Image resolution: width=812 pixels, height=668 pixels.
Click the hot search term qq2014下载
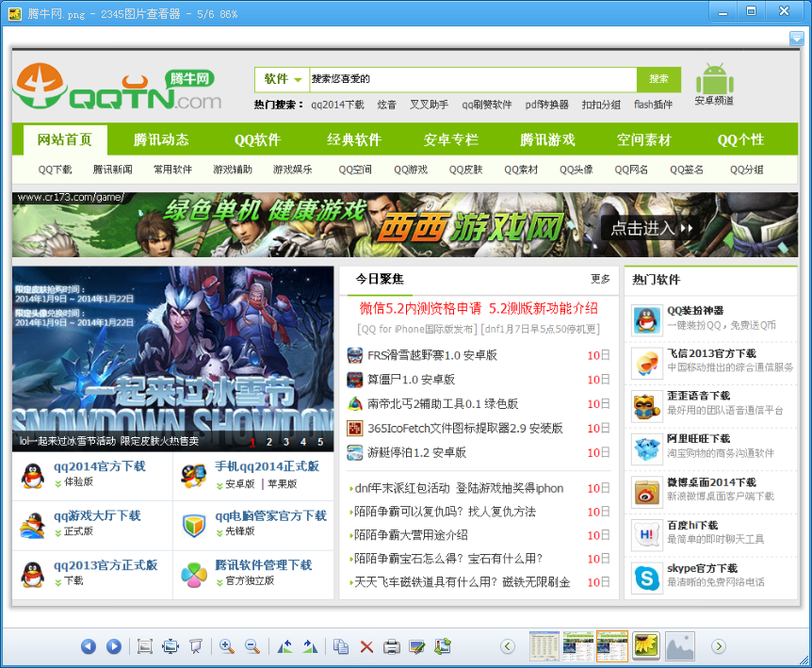337,105
